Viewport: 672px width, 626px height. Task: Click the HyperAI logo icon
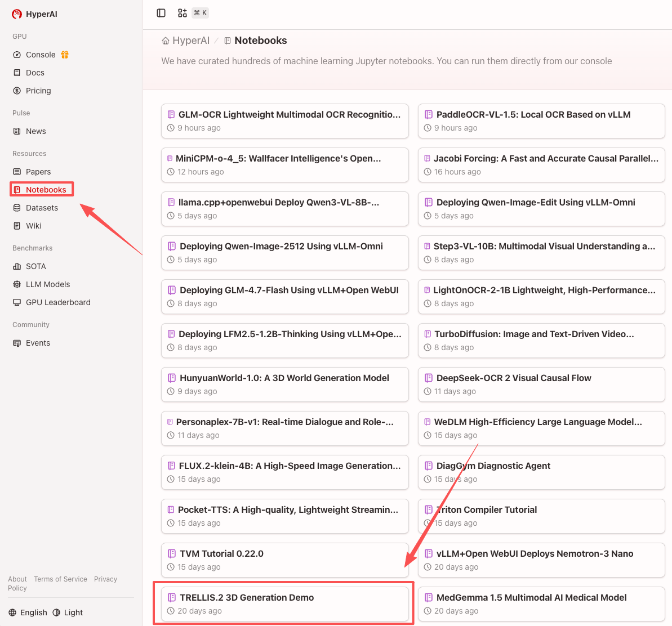[17, 14]
